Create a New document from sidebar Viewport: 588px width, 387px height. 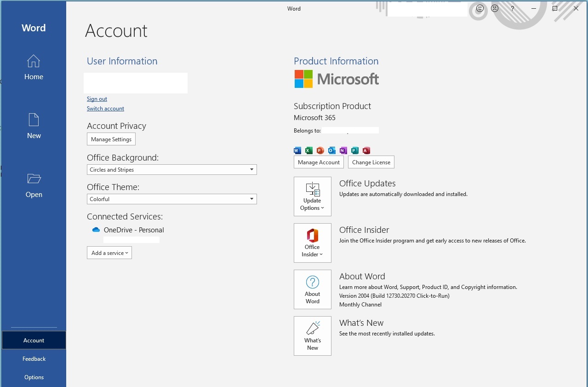coord(34,127)
